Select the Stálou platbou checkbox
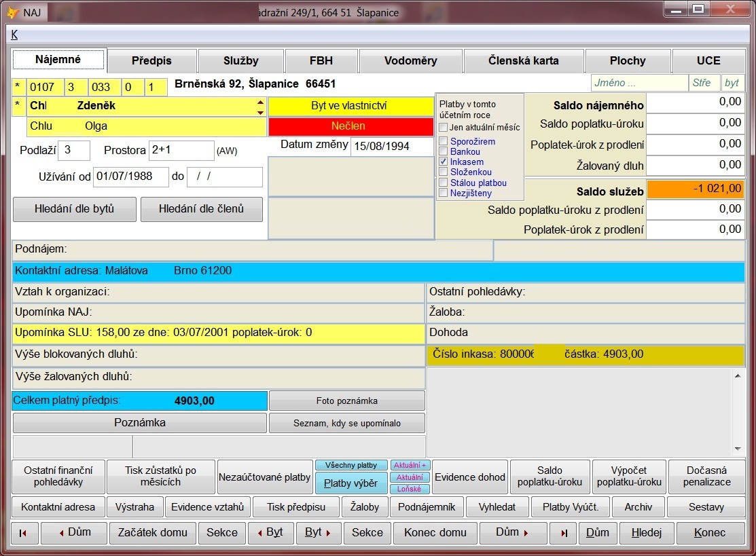The image size is (756, 556). coord(444,183)
